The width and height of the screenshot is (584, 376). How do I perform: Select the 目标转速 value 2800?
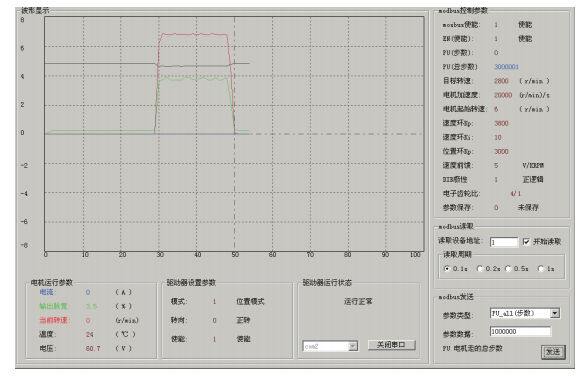tap(501, 81)
